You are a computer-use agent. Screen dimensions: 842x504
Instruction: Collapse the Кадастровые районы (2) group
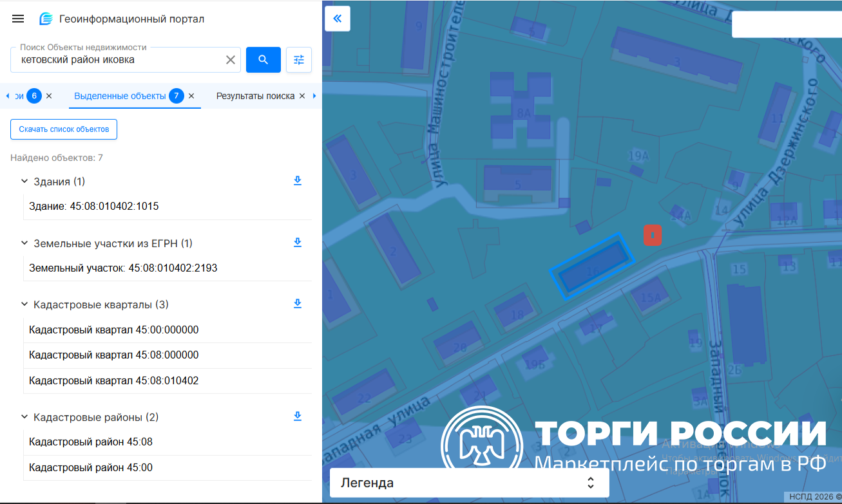pyautogui.click(x=24, y=417)
